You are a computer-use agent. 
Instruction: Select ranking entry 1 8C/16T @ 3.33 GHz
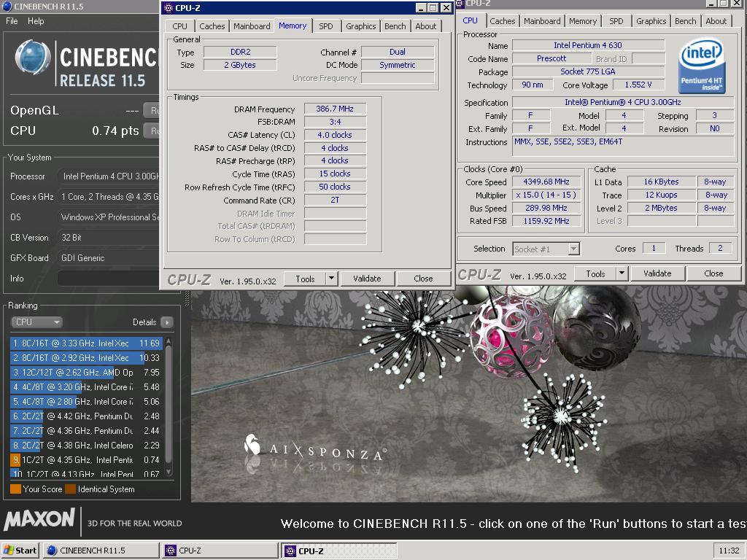click(86, 343)
